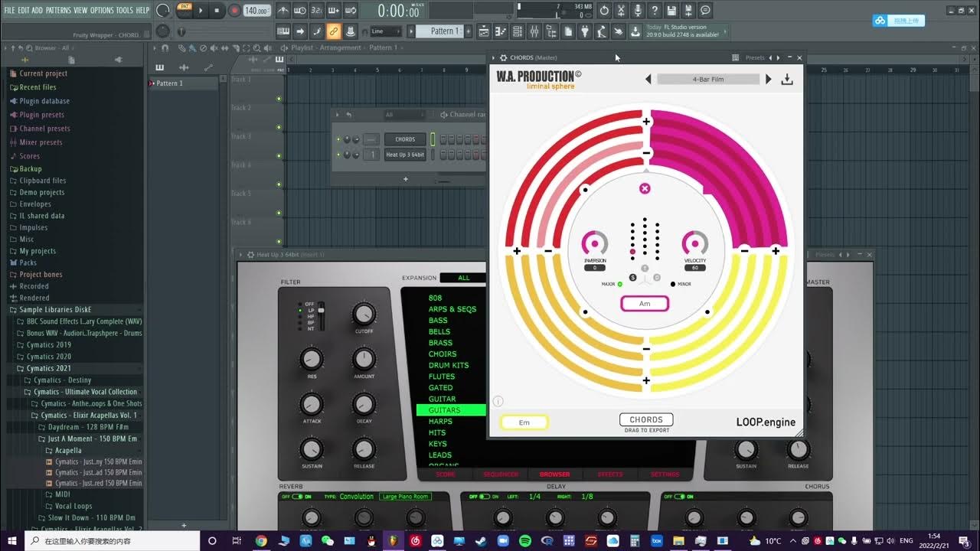This screenshot has height=551, width=980.
Task: Click the plugin picker plug icon
Action: [x=585, y=31]
